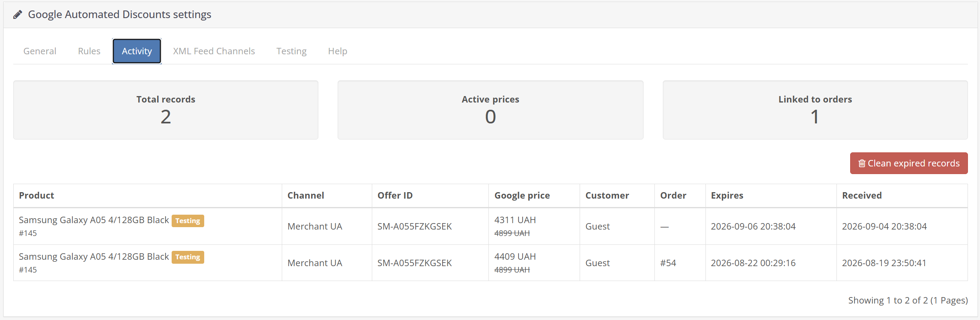Click the expiry date 2026-08-22 00:29:16

click(753, 263)
